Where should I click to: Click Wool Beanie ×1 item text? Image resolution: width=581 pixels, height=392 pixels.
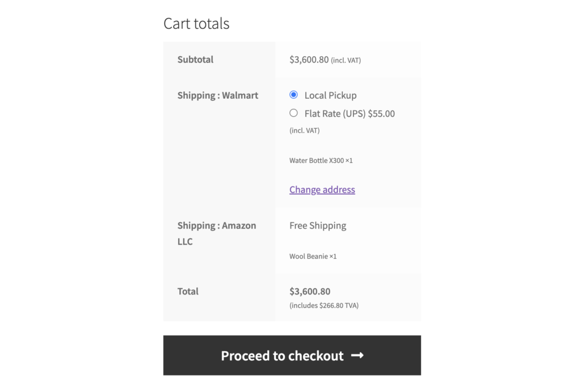pyautogui.click(x=313, y=256)
